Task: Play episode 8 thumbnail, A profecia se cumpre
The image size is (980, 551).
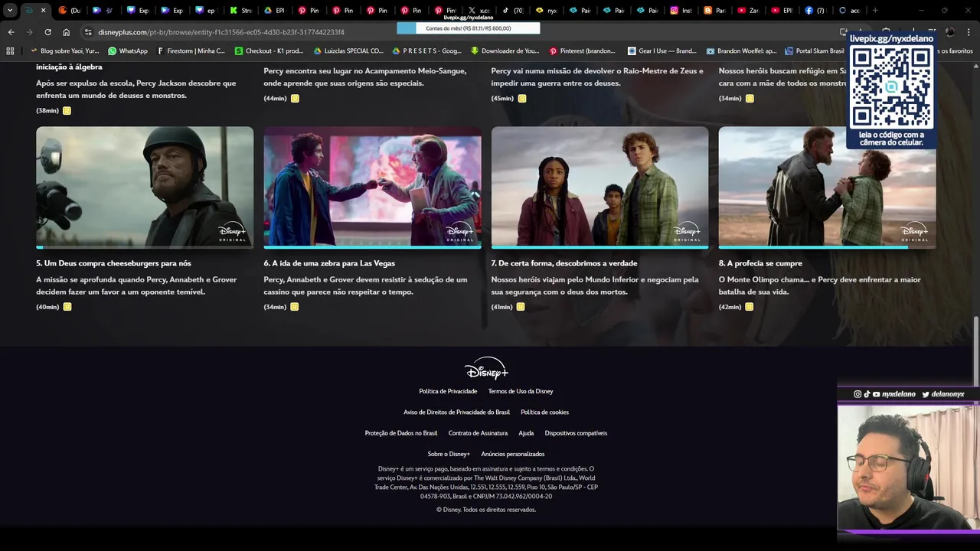Action: click(827, 187)
